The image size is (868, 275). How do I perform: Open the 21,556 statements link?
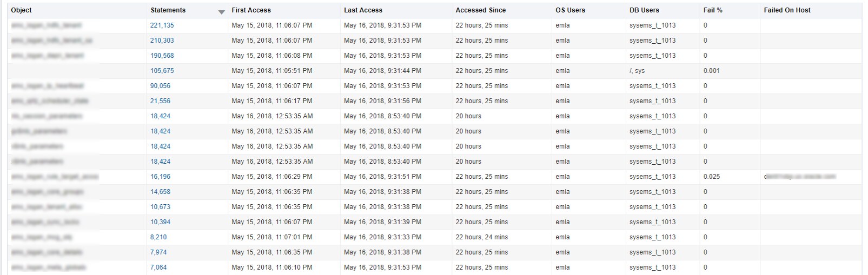click(160, 101)
